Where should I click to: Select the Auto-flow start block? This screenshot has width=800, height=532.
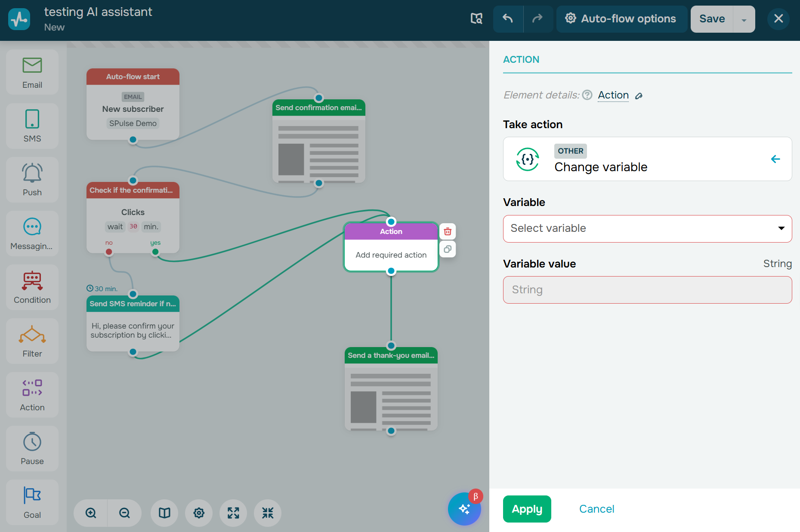(x=133, y=104)
